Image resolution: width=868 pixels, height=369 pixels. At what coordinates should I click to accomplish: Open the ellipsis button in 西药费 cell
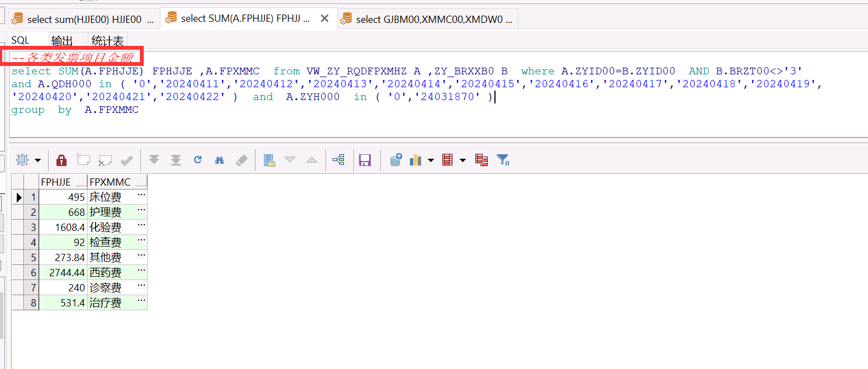point(141,271)
